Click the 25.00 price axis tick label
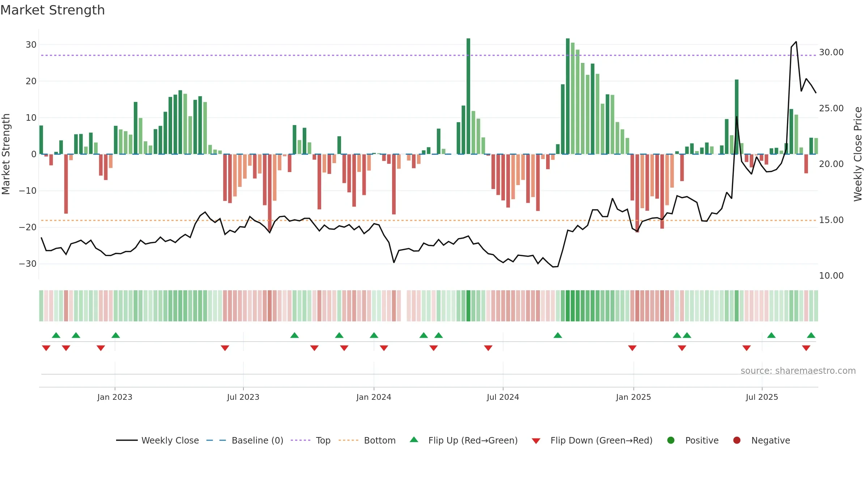The image size is (868, 488). pyautogui.click(x=831, y=108)
